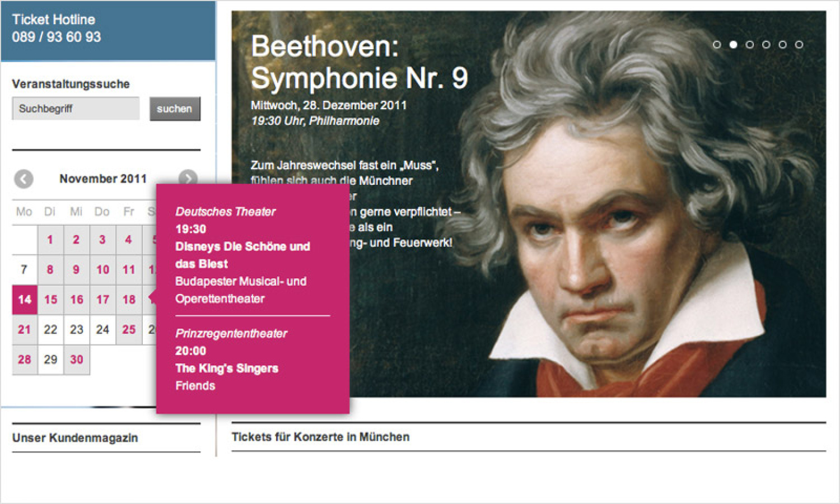Click the calendar previous month arrow
The image size is (840, 504).
24,179
